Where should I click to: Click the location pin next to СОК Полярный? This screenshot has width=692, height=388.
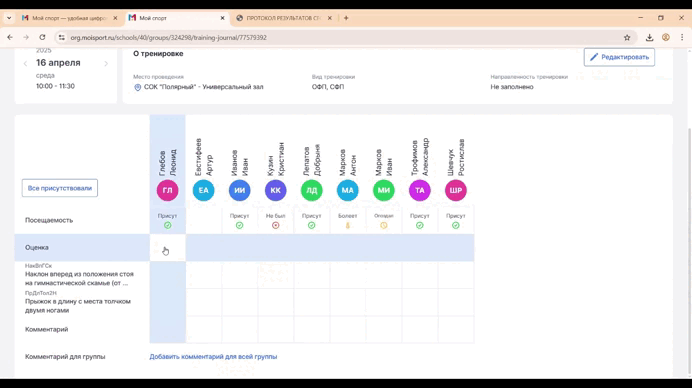pos(138,87)
